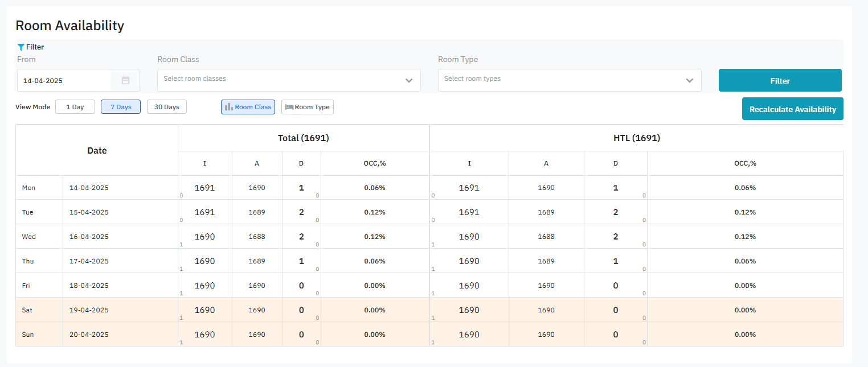The width and height of the screenshot is (868, 367).
Task: Click the 14-04-2025 date cell
Action: coord(88,188)
